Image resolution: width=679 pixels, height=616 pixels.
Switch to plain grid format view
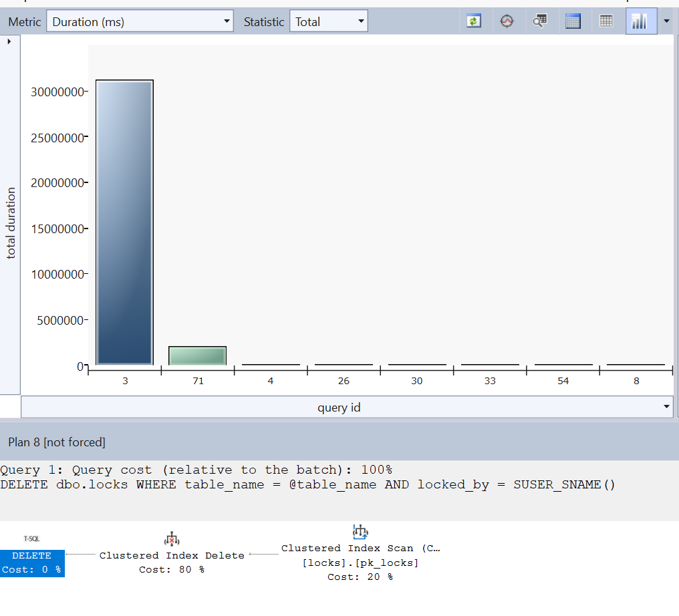coord(606,21)
